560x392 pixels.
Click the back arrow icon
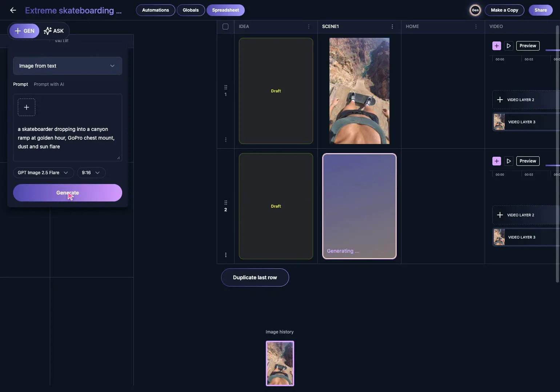click(x=13, y=10)
